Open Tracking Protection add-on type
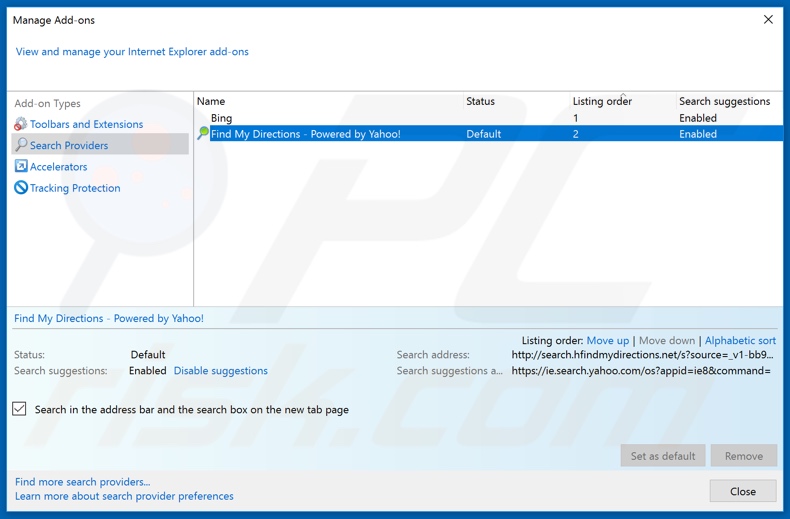The width and height of the screenshot is (790, 519). (75, 188)
